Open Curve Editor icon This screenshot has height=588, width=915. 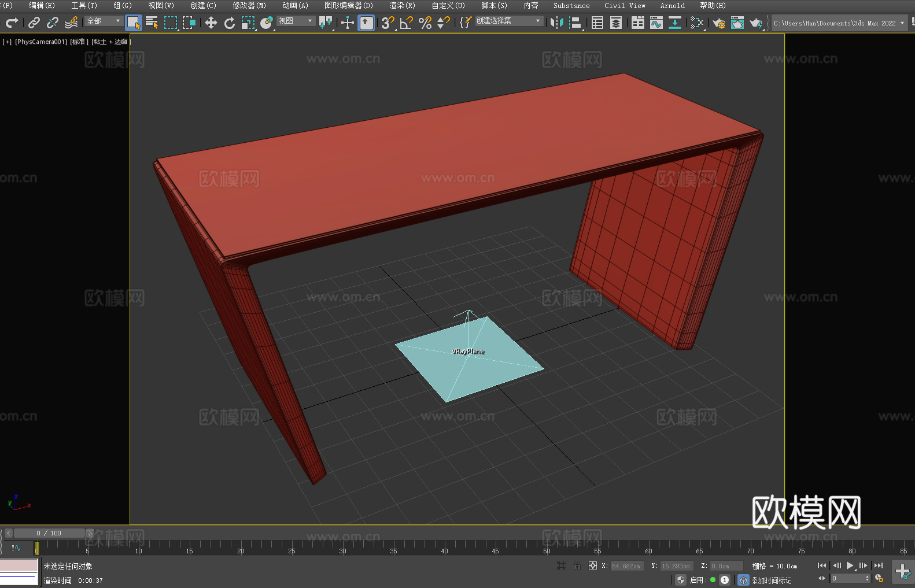(656, 23)
